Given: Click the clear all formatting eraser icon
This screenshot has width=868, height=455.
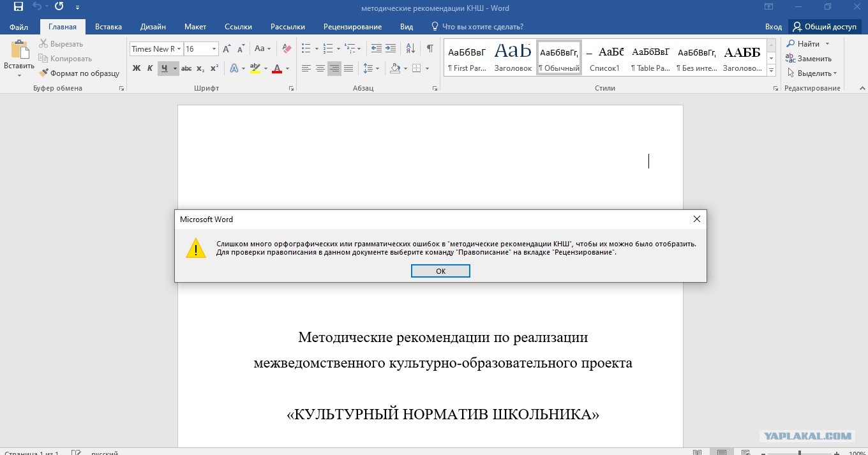Looking at the screenshot, I should click(287, 49).
